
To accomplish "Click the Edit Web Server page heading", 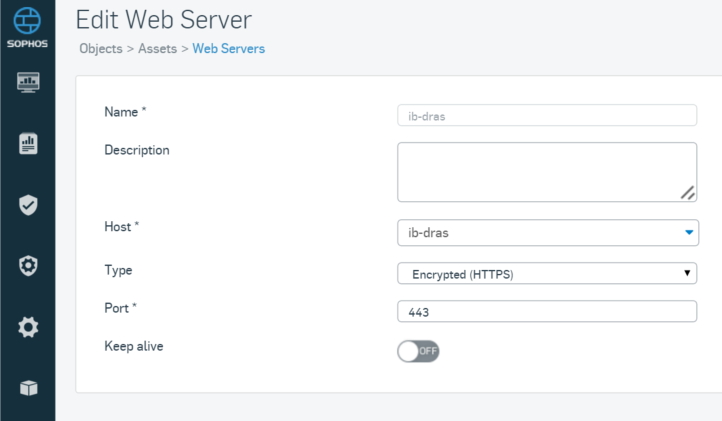I will coord(163,20).
